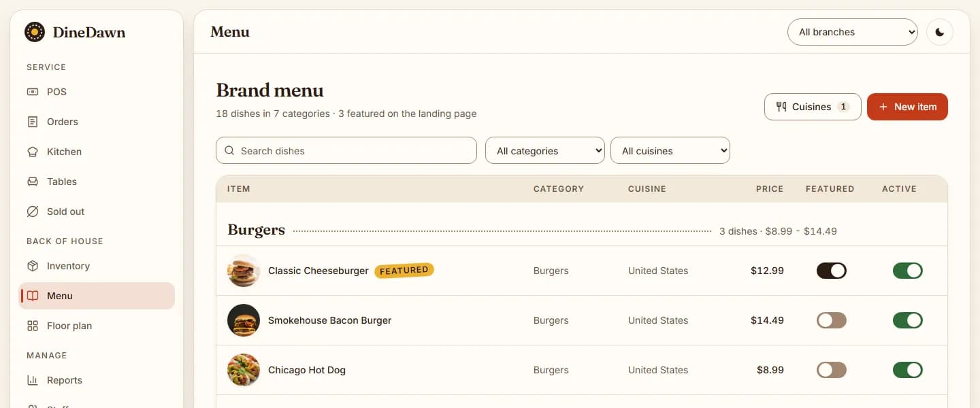Open the All categories filter dropdown
Viewport: 980px width, 408px height.
pos(545,150)
